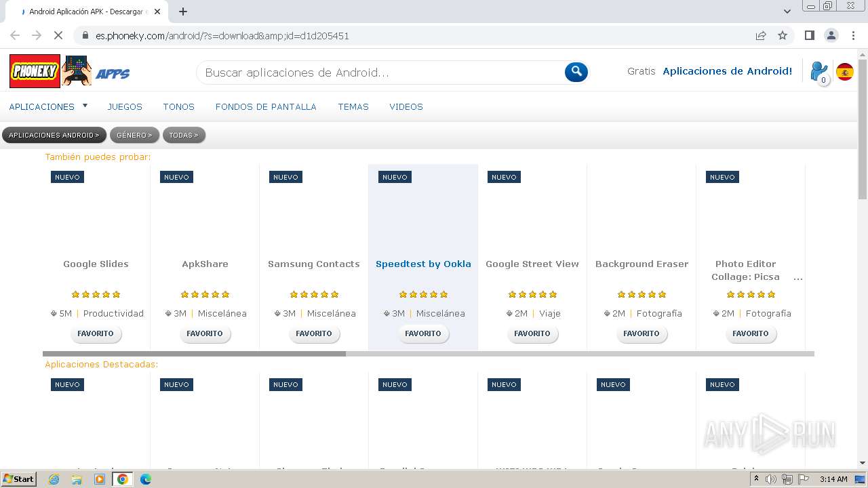Open the Samsung Contacts app link
Viewport: 868px width, 488px height.
coord(314,264)
